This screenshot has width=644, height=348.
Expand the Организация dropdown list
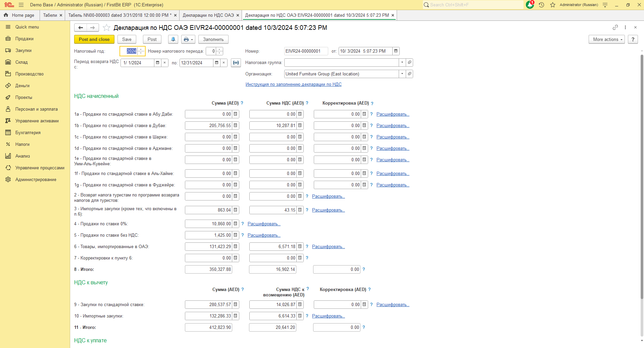tap(402, 74)
